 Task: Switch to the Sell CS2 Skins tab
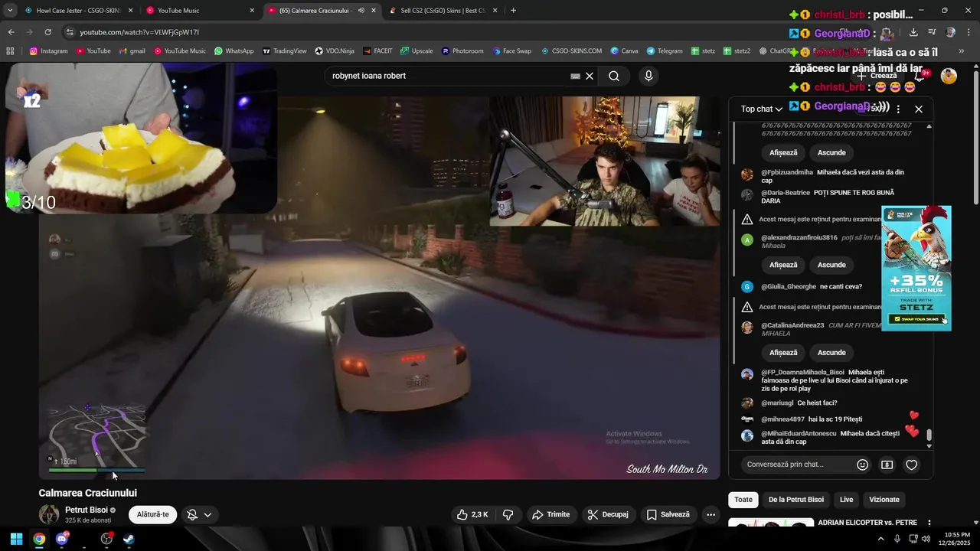coord(443,11)
